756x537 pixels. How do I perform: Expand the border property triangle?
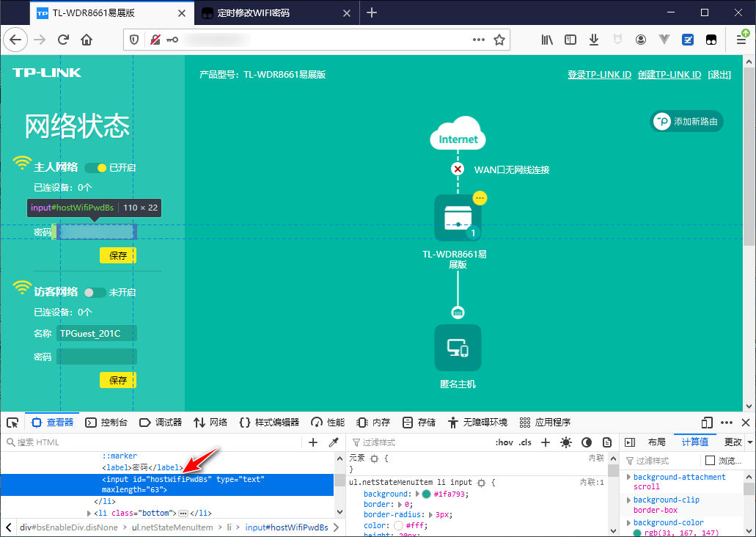(x=400, y=505)
